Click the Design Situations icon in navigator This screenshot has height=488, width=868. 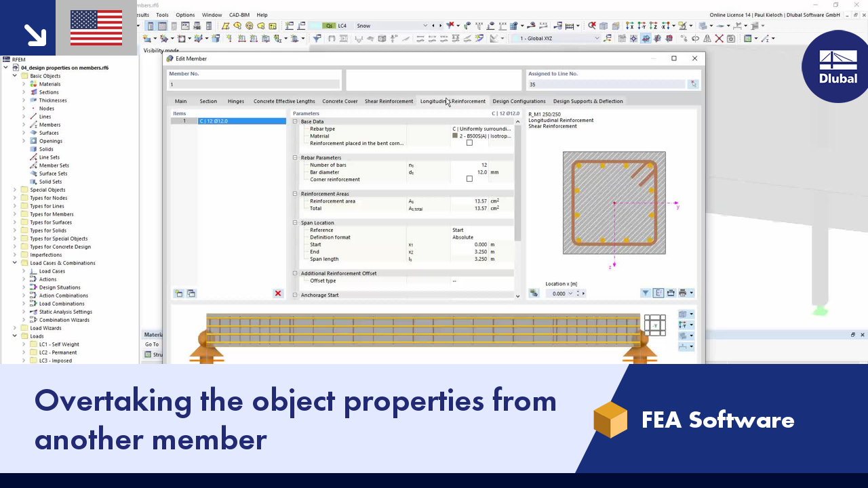pos(34,287)
